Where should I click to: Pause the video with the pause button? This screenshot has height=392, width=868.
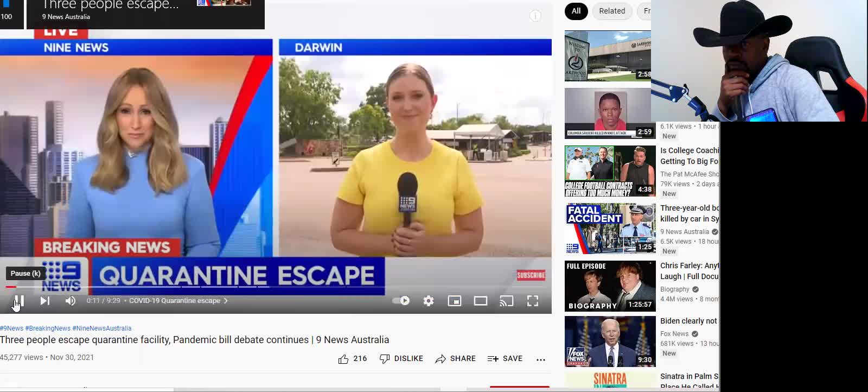click(19, 301)
